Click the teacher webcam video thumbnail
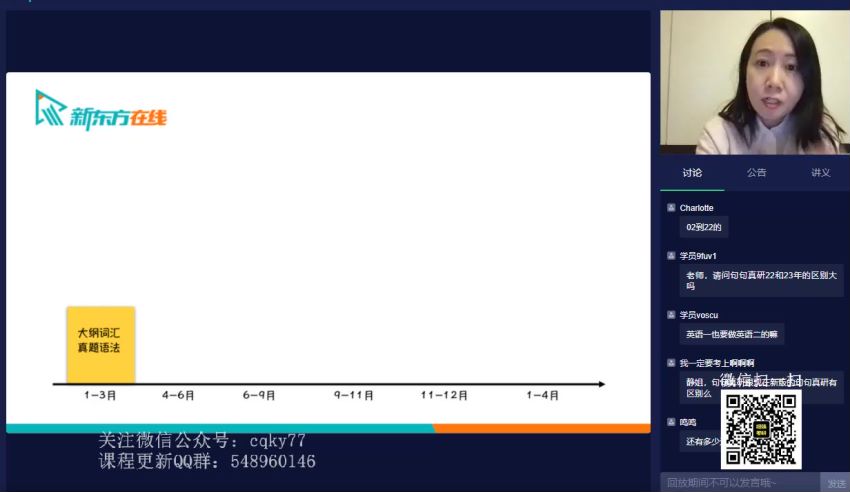Image resolution: width=850 pixels, height=492 pixels. [x=754, y=82]
